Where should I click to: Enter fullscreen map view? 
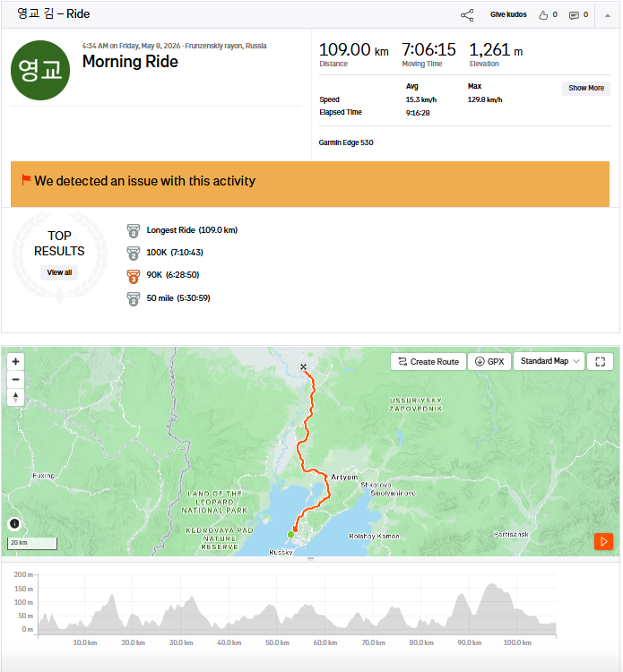600,362
